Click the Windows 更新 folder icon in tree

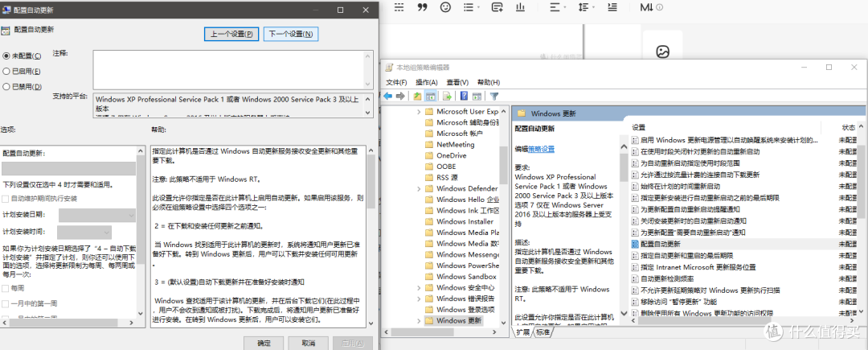coord(429,321)
